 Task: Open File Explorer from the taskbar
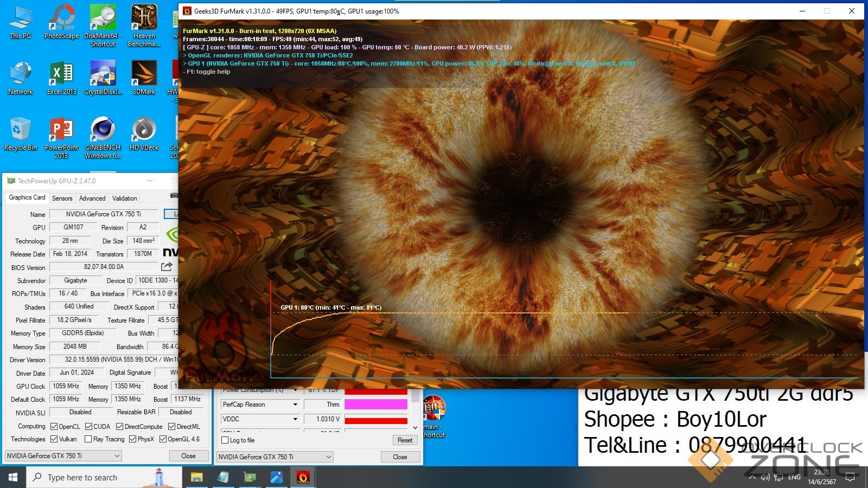196,477
